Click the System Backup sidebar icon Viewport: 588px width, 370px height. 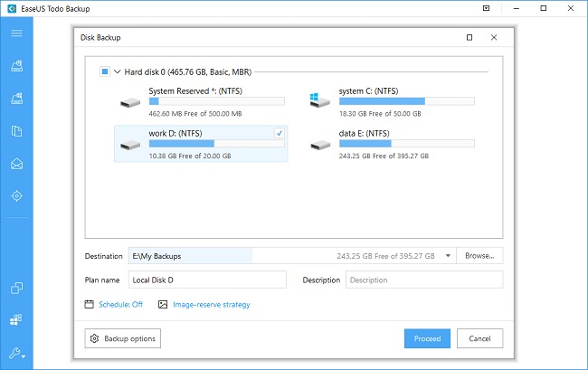(x=16, y=98)
